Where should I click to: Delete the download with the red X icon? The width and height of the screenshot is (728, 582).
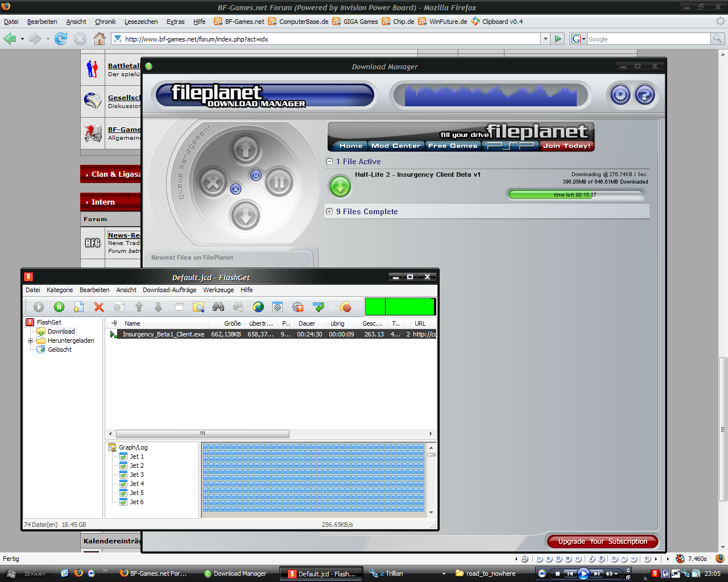pyautogui.click(x=99, y=307)
